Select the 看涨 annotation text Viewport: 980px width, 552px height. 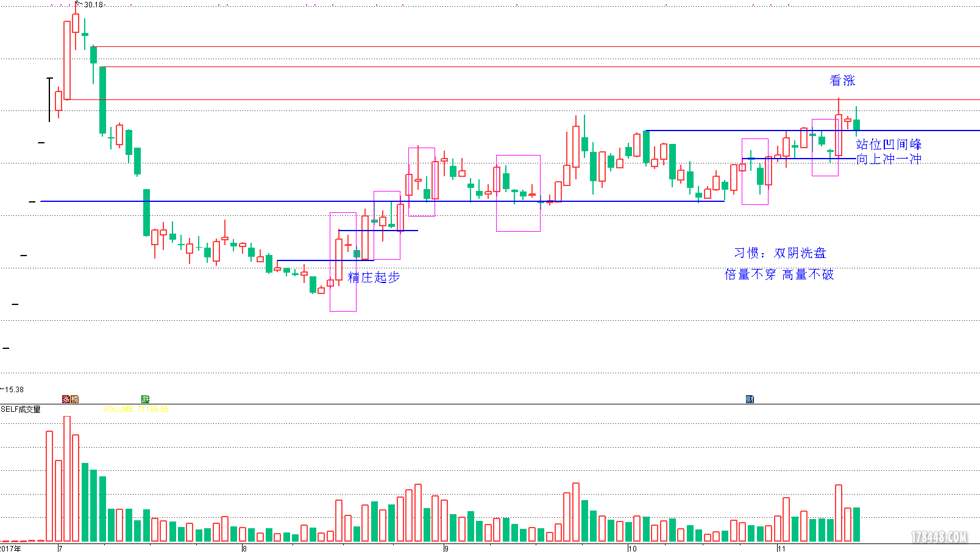(x=842, y=81)
